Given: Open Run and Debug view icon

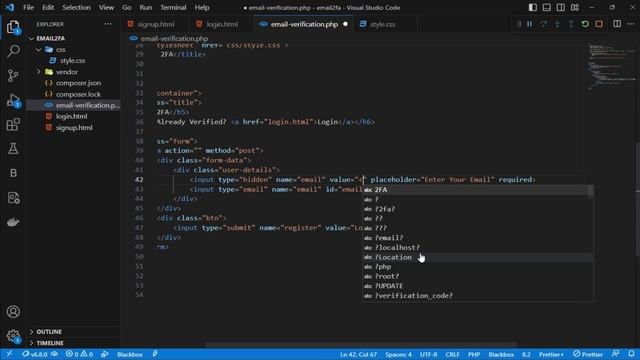Looking at the screenshot, I should (x=13, y=100).
